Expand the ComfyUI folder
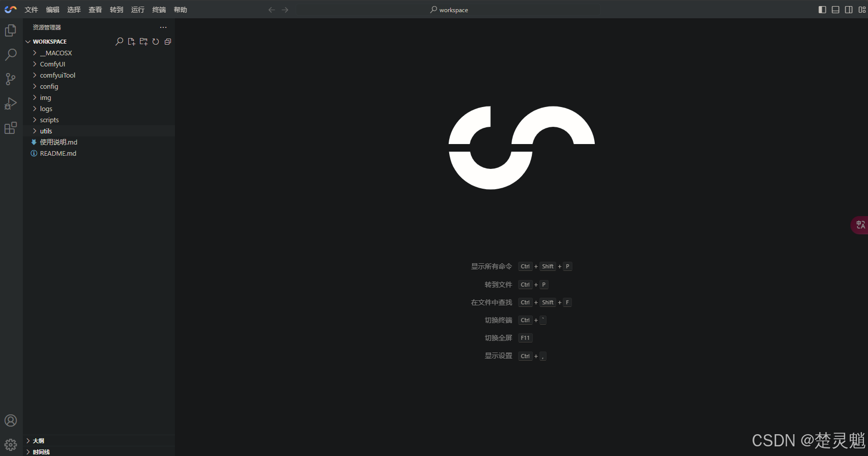868x456 pixels. point(99,64)
